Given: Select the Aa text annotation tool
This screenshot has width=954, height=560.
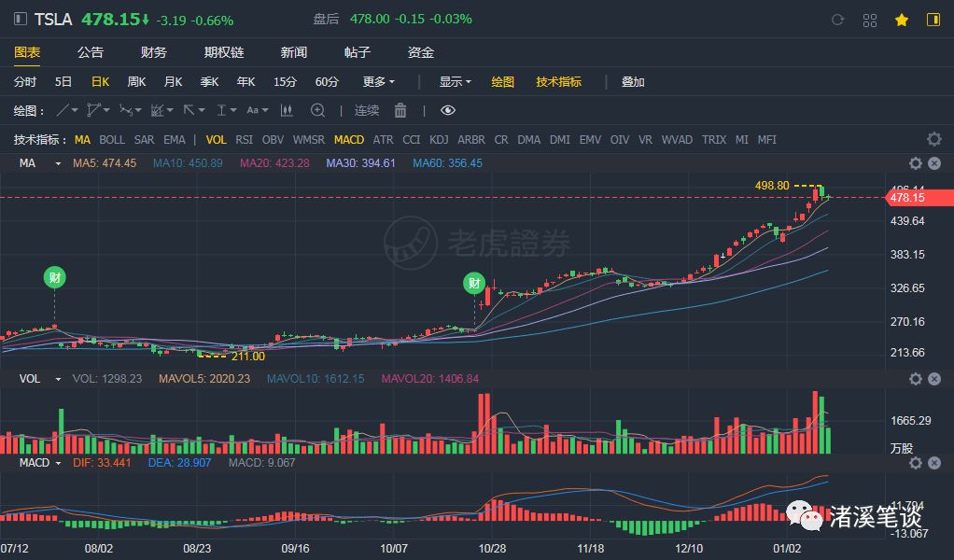Looking at the screenshot, I should pyautogui.click(x=252, y=110).
